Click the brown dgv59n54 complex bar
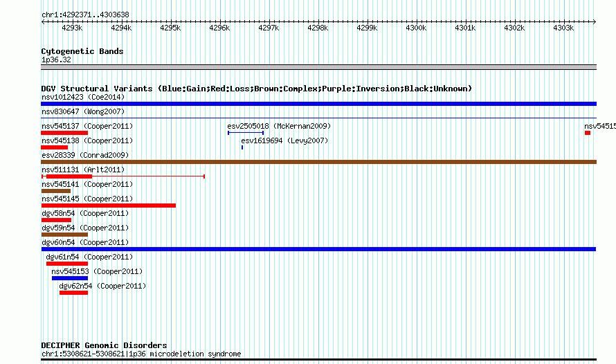616x364 pixels. pos(64,235)
